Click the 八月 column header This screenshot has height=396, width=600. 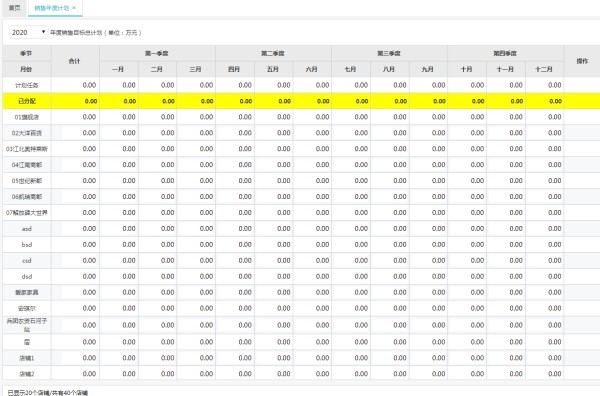[x=389, y=69]
